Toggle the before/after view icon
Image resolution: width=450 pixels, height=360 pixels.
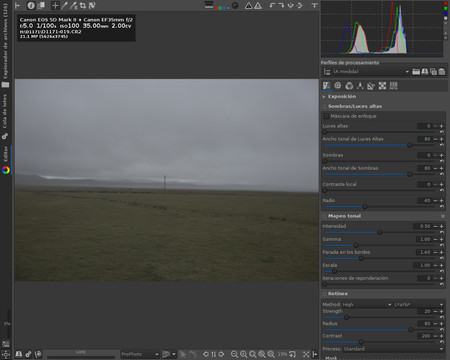pos(41,5)
